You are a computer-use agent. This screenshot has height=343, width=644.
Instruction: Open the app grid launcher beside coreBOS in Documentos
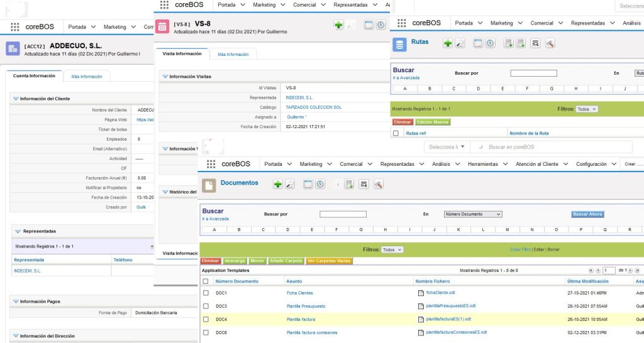pyautogui.click(x=211, y=164)
